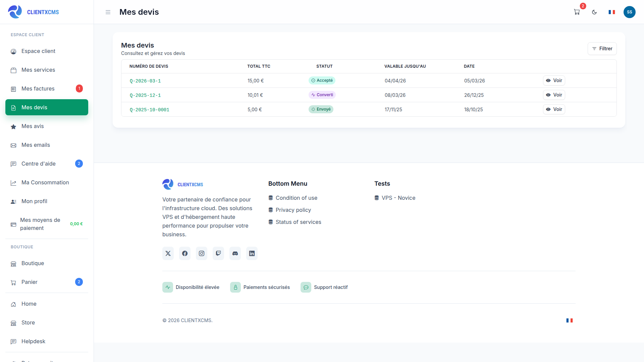Open Mes factures in sidebar
Viewport: 644px width, 362px height.
47,88
